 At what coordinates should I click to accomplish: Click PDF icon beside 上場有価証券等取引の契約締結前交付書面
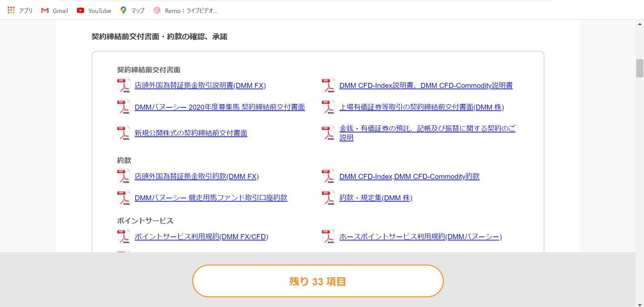coord(328,107)
